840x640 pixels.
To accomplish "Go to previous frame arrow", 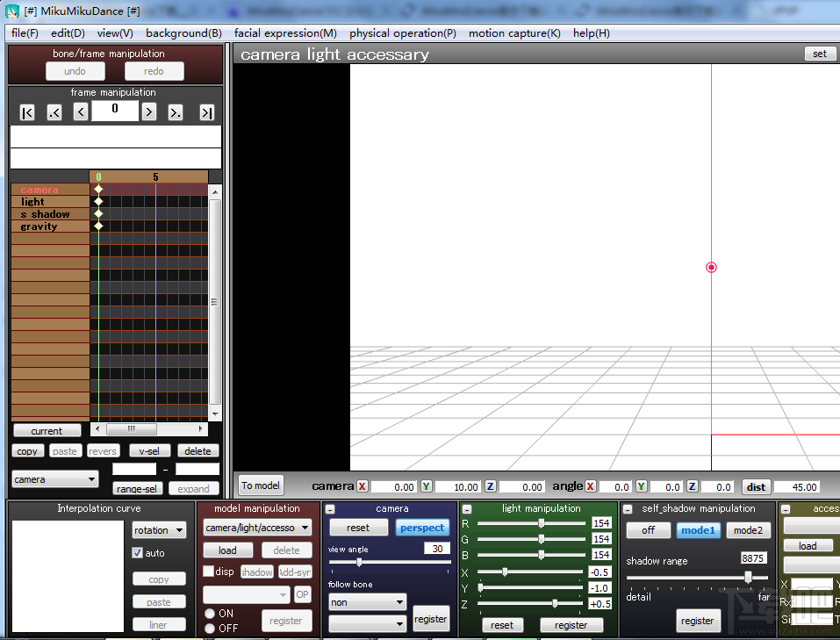I will click(81, 112).
